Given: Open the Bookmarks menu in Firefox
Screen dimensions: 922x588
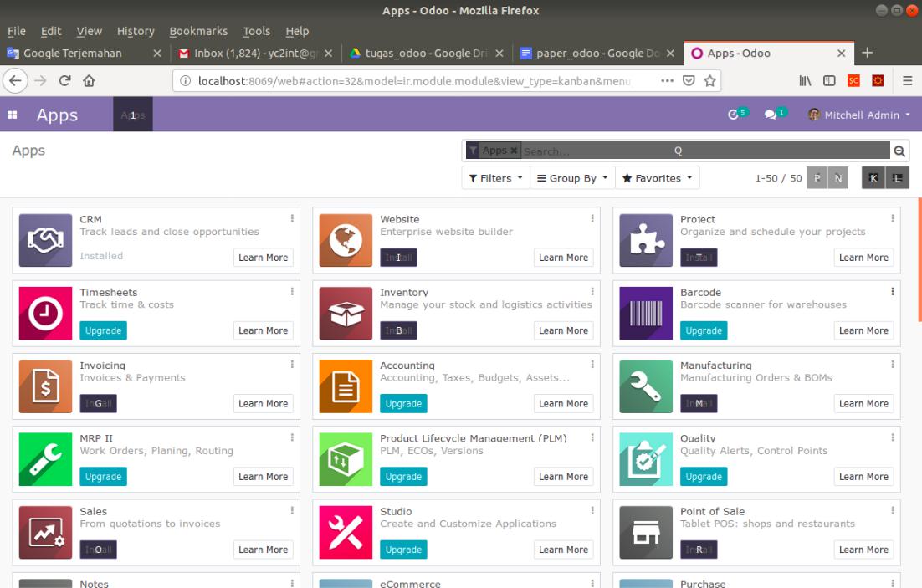Looking at the screenshot, I should pyautogui.click(x=198, y=31).
